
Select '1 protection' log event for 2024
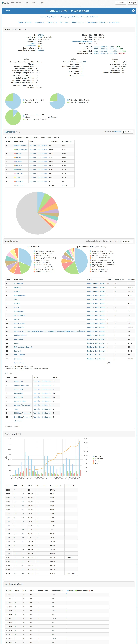[70, 573]
